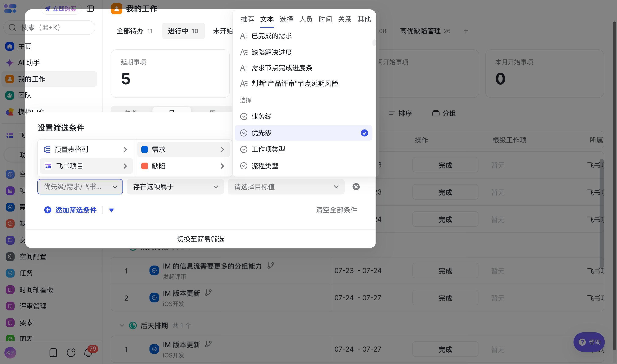
Task: Switch to the 高优缺陷管理 tab
Action: [425, 31]
